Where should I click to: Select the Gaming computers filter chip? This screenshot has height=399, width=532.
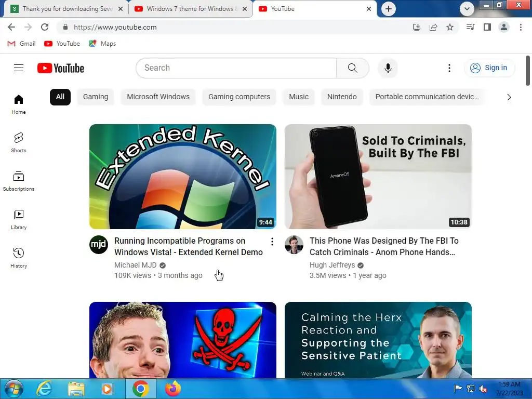click(239, 97)
